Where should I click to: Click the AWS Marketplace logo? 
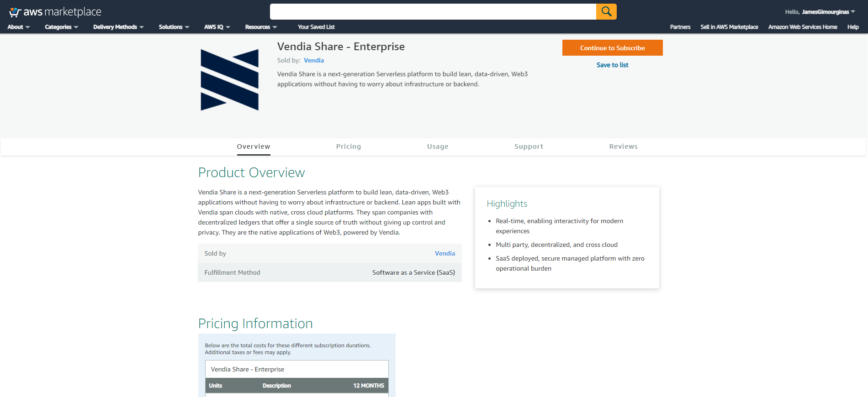coord(55,12)
